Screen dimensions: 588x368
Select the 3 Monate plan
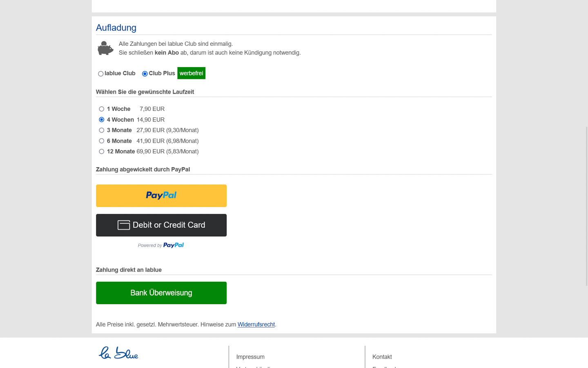point(102,130)
